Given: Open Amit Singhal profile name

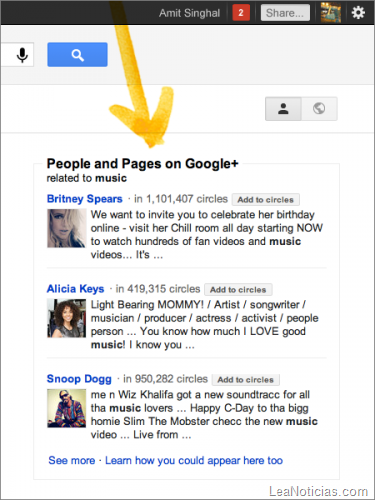Looking at the screenshot, I should [189, 13].
